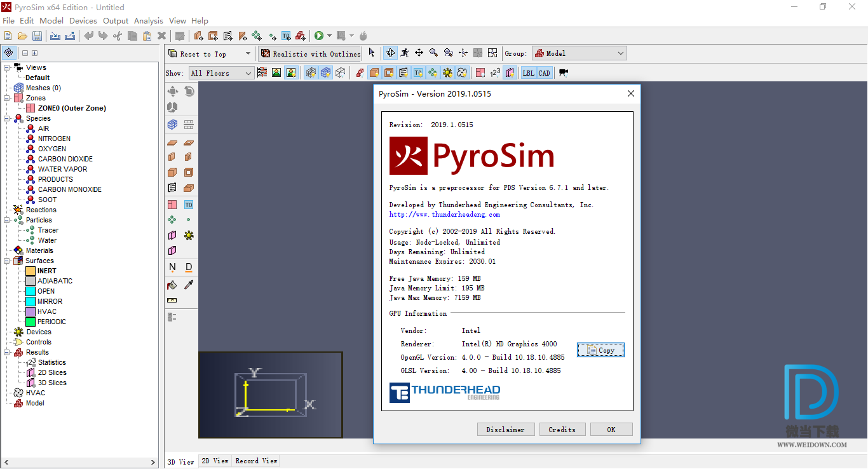Select the magnifying glass Zoom tool
This screenshot has height=469, width=868.
click(433, 53)
